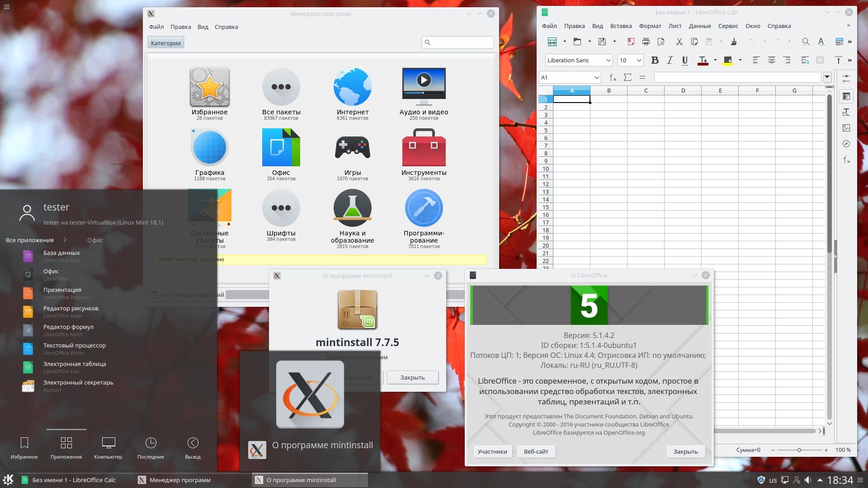The width and height of the screenshot is (868, 488).
Task: Click the Find & Replace magnifier icon
Action: (x=806, y=42)
